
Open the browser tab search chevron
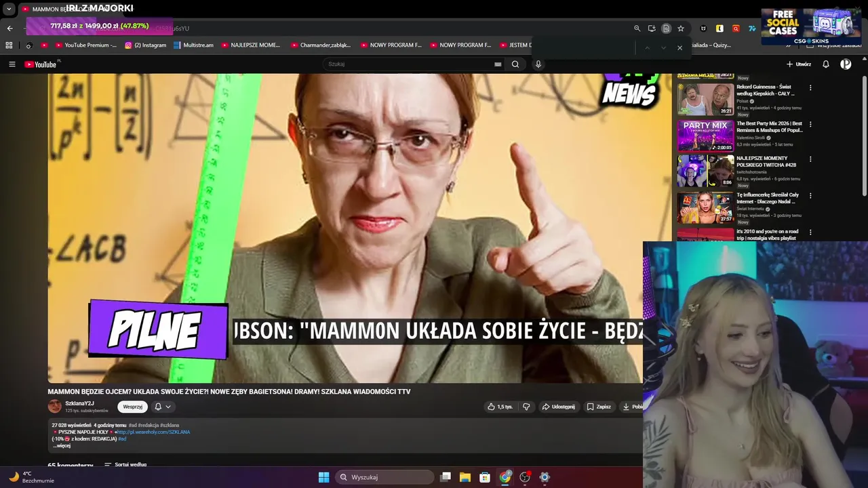[x=9, y=9]
